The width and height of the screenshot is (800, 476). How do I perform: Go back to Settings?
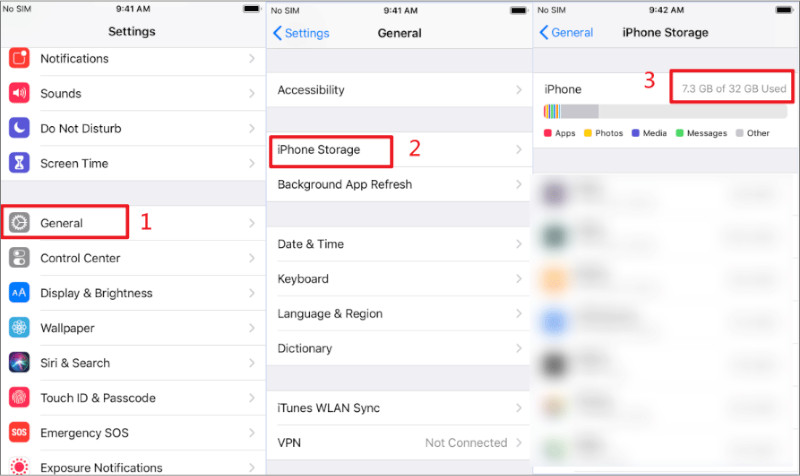click(301, 33)
